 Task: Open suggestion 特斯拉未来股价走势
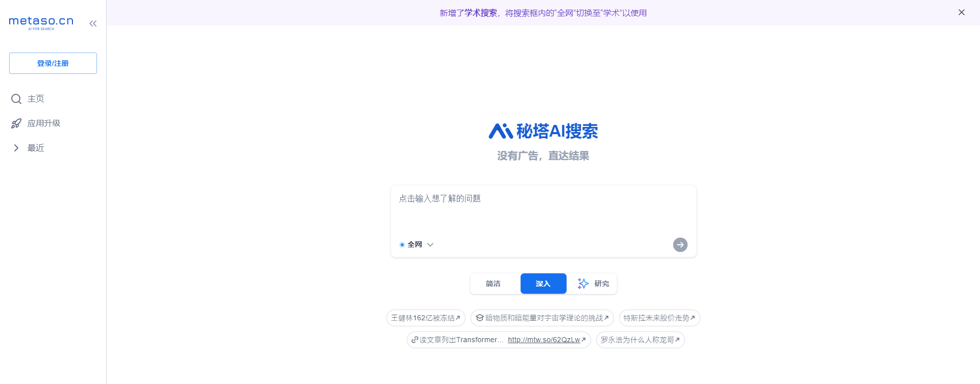click(x=659, y=318)
